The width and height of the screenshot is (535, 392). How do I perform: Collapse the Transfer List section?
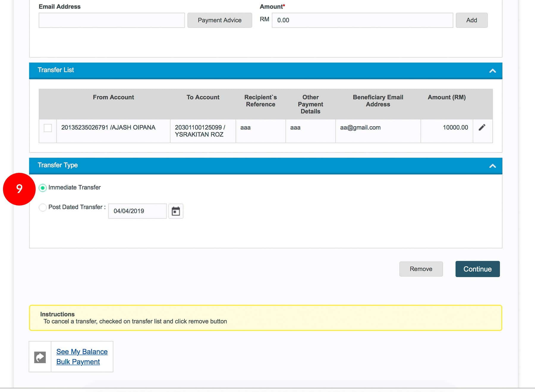coord(492,71)
